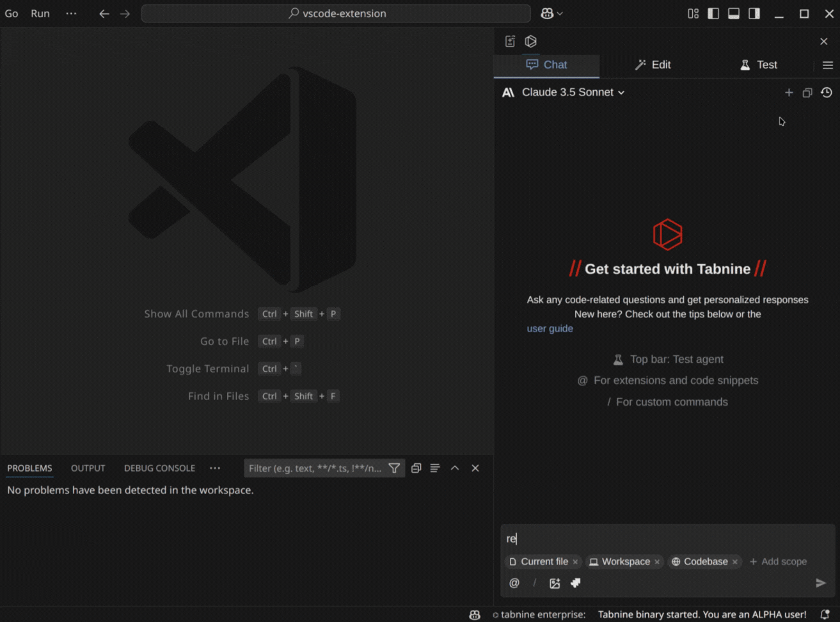Toggle the secondary side bar
The image size is (840, 622).
[x=754, y=13]
